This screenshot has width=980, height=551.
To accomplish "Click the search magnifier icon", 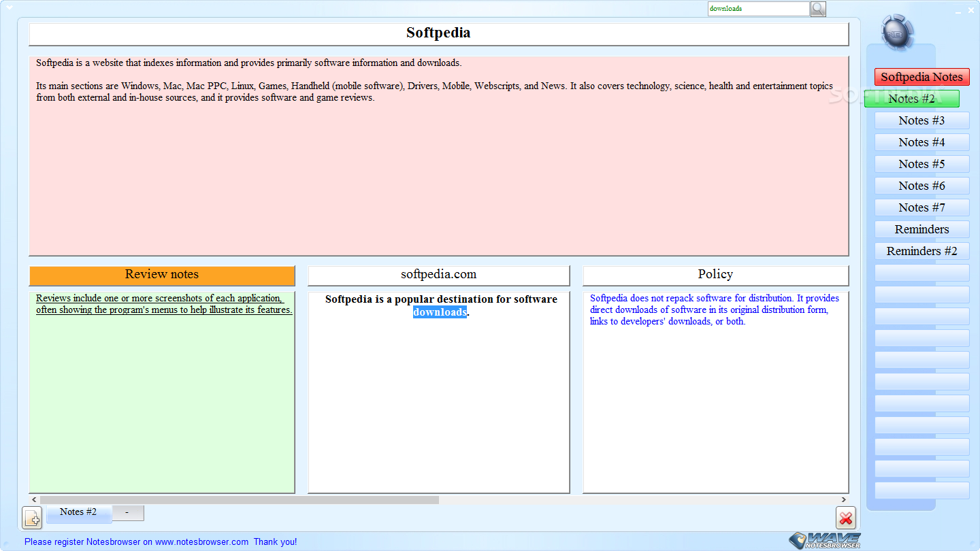I will [x=818, y=9].
